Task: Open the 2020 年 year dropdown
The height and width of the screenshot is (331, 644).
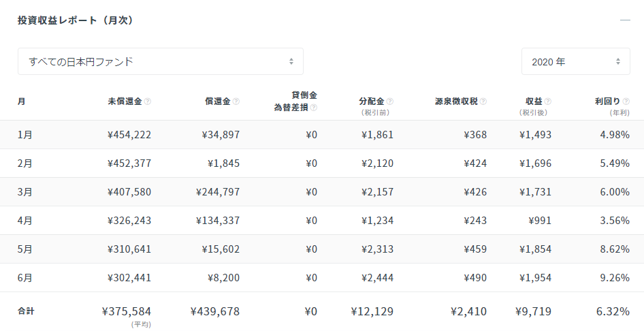Action: 576,61
